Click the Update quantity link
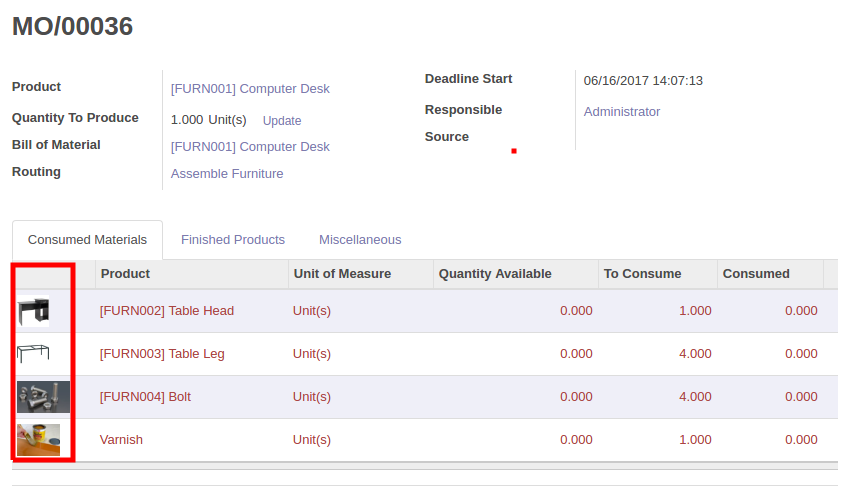 (282, 121)
